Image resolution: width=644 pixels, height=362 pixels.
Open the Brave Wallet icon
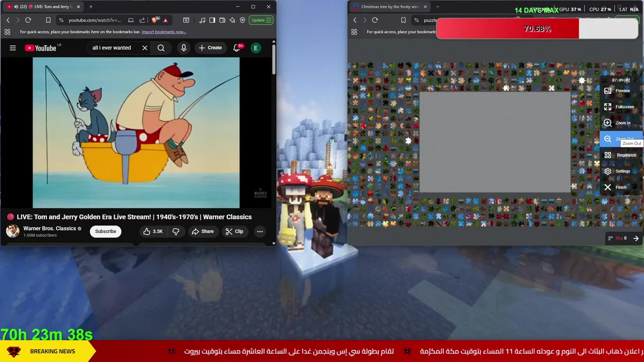(x=222, y=20)
